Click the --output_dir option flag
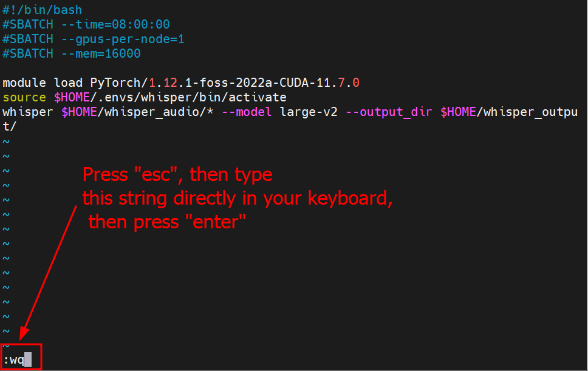This screenshot has height=371, width=588. [x=389, y=112]
